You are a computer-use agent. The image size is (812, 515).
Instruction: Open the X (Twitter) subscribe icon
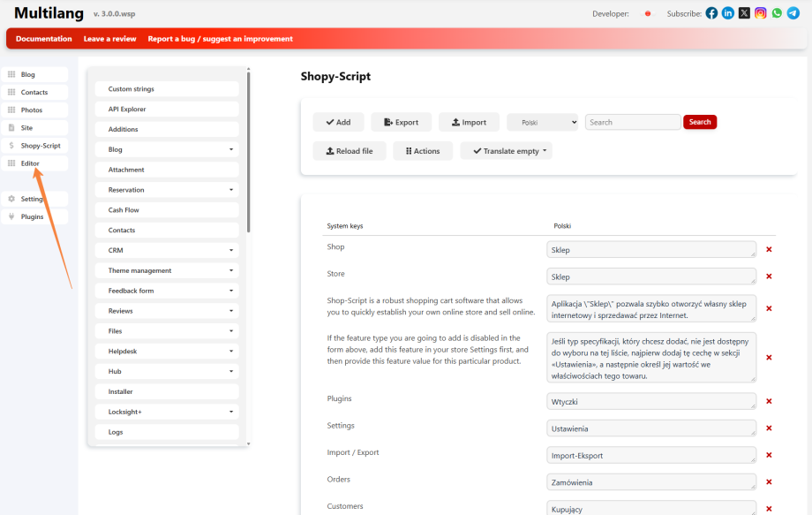[x=744, y=13]
